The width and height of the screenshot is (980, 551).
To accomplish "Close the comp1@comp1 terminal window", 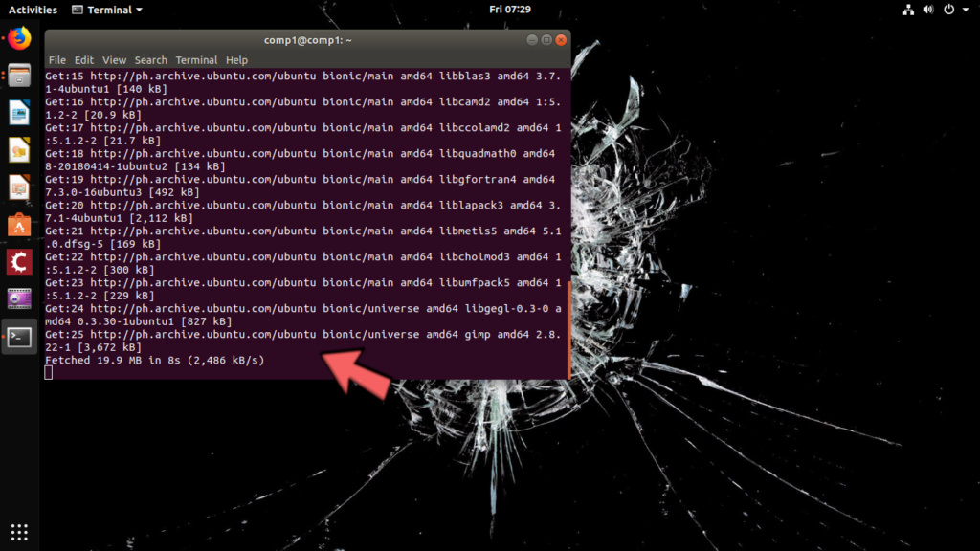I will [561, 40].
